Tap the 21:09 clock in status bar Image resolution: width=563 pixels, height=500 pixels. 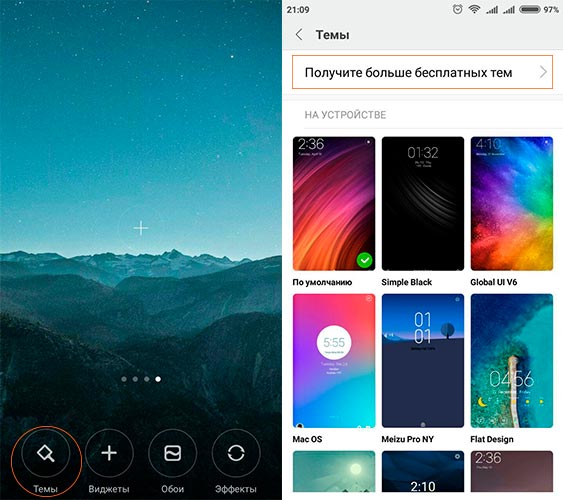tap(298, 10)
